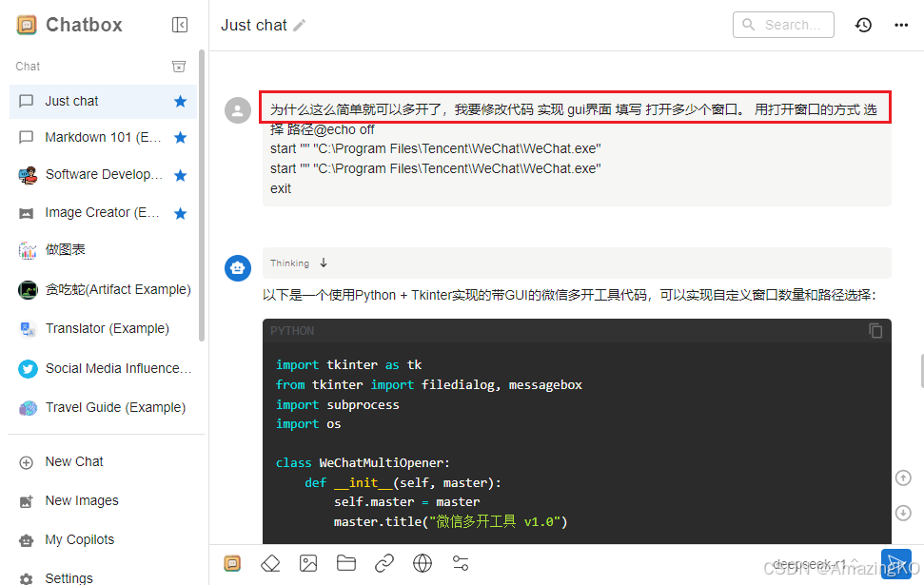Collapse the sidebar with the panel icon
The width and height of the screenshot is (924, 585).
pyautogui.click(x=180, y=25)
